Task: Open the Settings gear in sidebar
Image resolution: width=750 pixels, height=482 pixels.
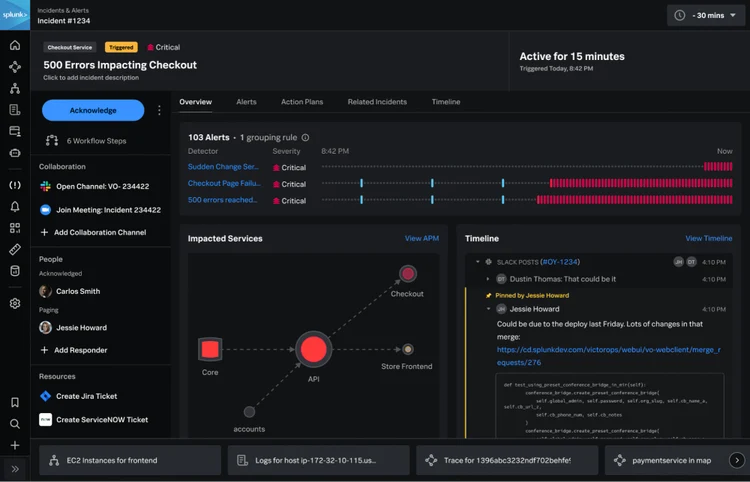Action: click(15, 303)
